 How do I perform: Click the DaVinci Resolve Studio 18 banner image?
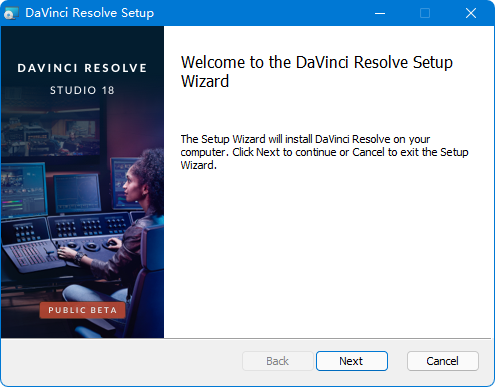[x=82, y=182]
